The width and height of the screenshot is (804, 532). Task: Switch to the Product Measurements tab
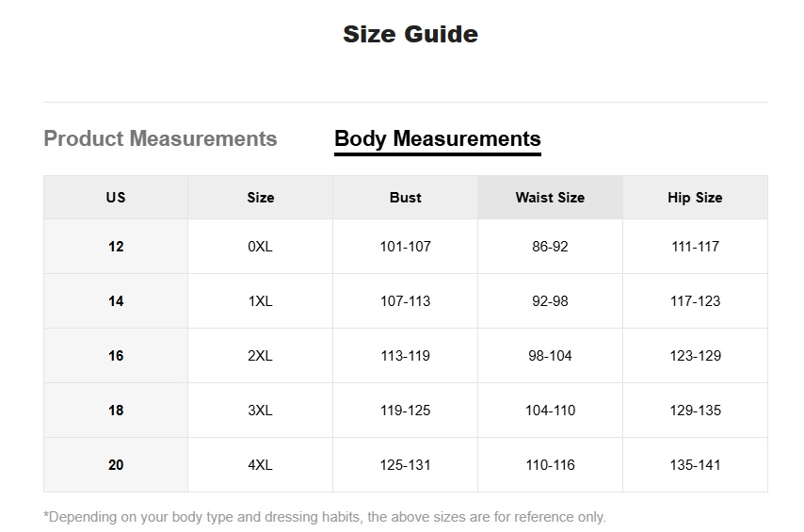[160, 138]
